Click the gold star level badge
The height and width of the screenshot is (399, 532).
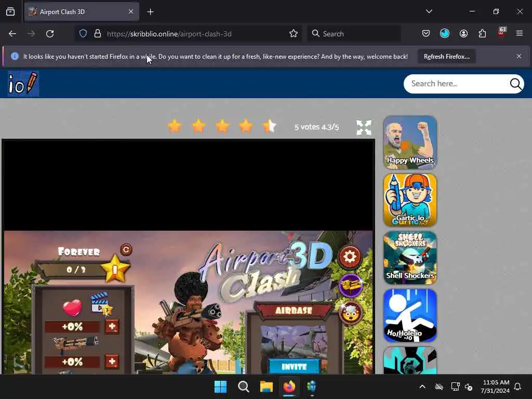[x=115, y=269]
